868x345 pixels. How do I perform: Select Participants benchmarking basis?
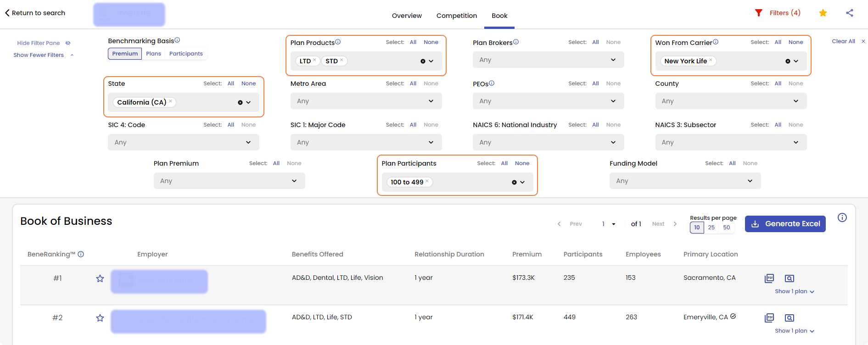186,54
